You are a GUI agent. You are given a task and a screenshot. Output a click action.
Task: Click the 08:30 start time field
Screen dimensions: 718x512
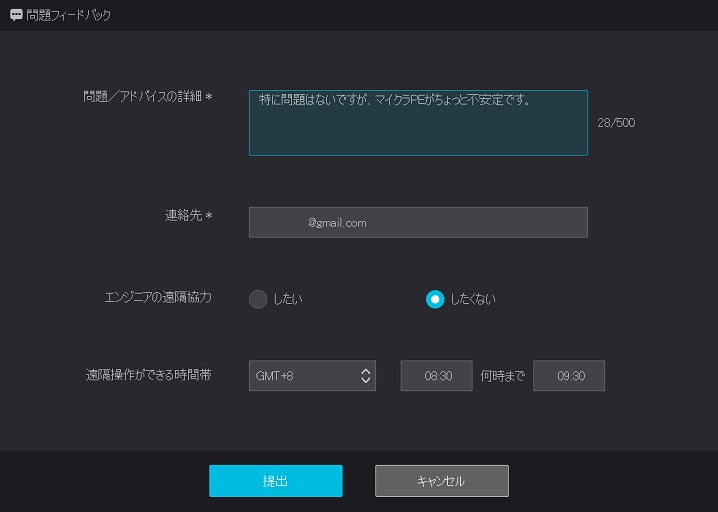(437, 376)
